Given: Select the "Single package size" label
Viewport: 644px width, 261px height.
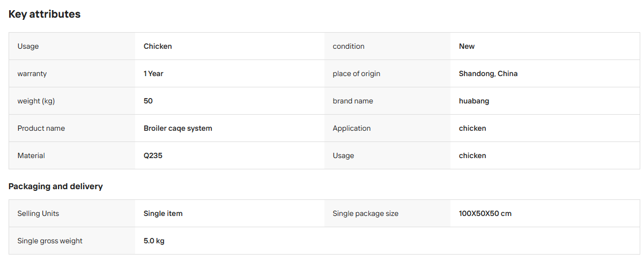Looking at the screenshot, I should [x=366, y=213].
